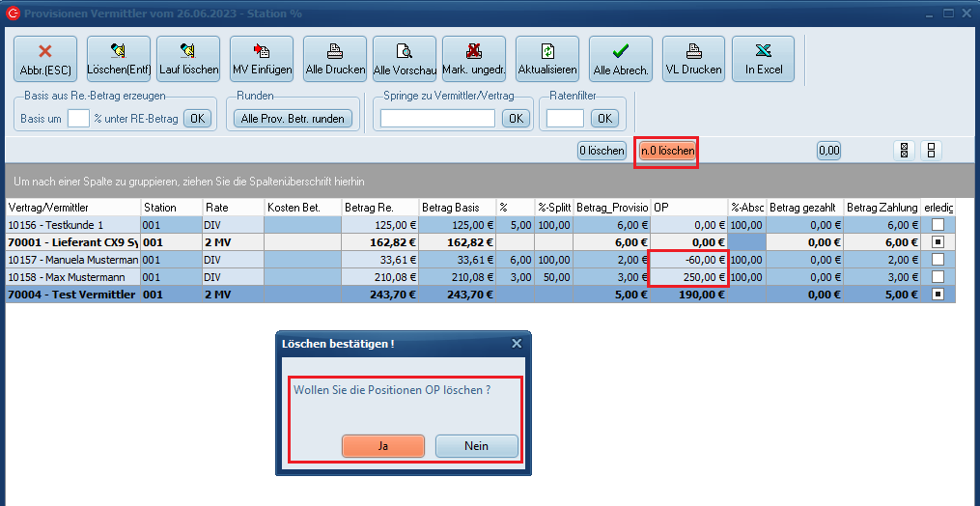Toggle erledigt checkbox for Manuela Mustermann row
The height and width of the screenshot is (506, 980).
pos(938,260)
